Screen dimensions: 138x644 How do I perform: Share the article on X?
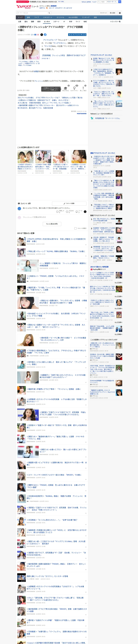click(x=42, y=35)
